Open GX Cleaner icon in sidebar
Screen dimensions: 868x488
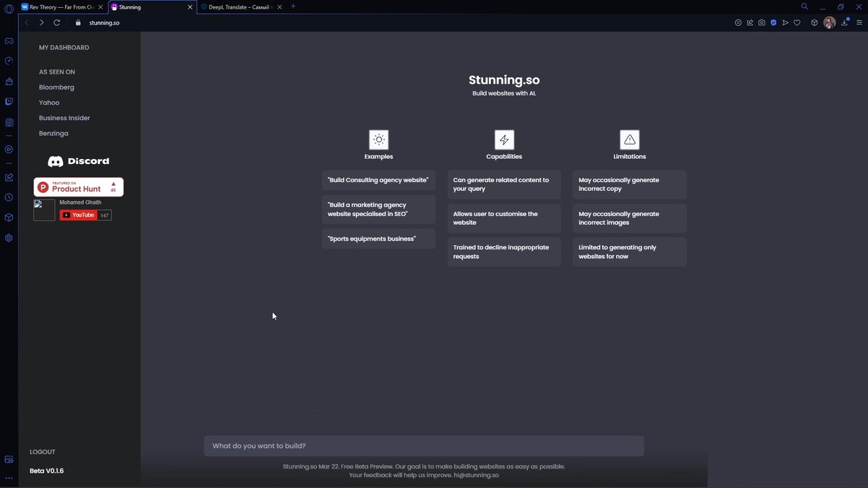(9, 81)
